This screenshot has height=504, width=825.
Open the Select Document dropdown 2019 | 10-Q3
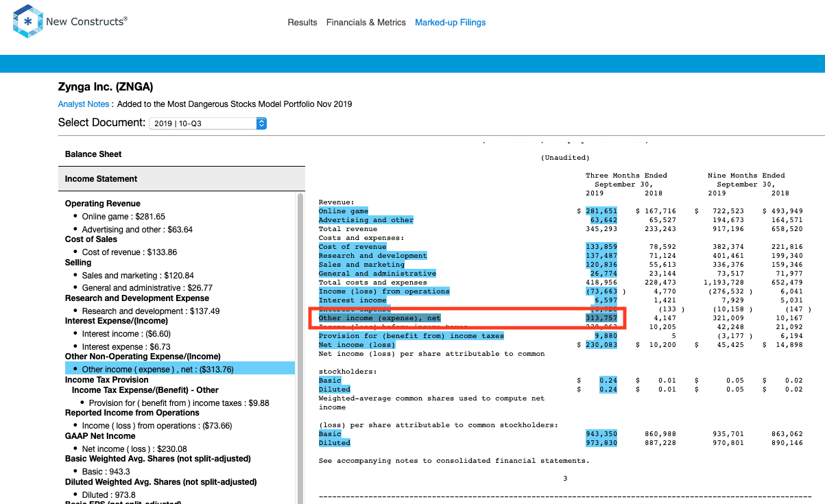[208, 123]
